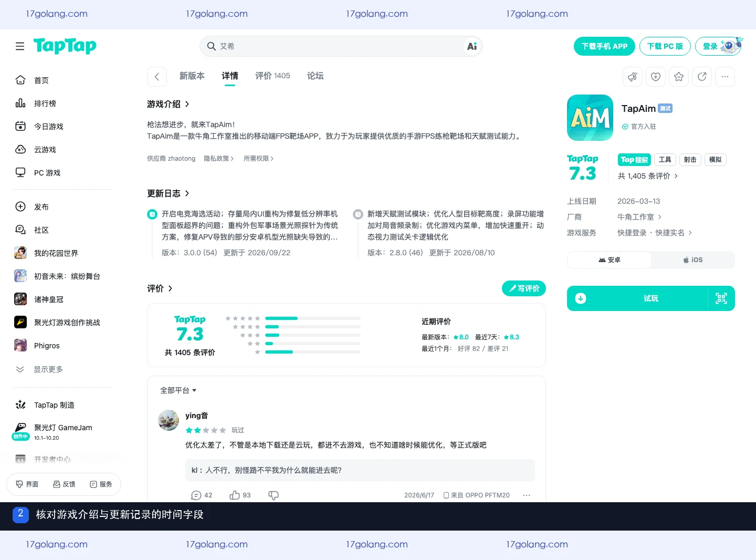This screenshot has height=560, width=756.
Task: Click the 写评价 button
Action: (524, 288)
